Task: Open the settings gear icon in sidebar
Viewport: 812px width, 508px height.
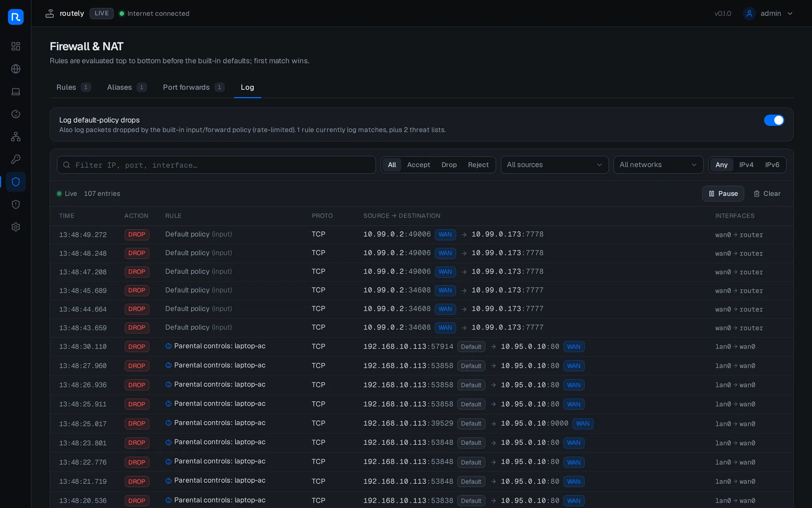Action: [16, 227]
